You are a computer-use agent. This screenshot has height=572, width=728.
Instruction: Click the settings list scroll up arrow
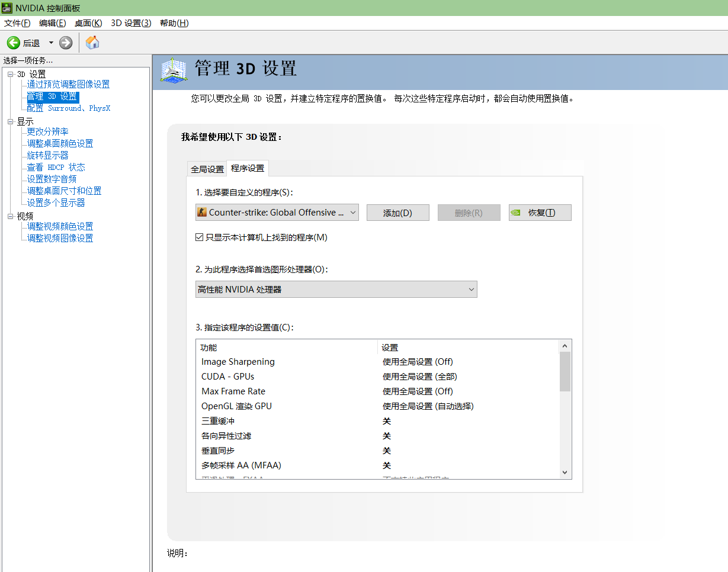[565, 346]
